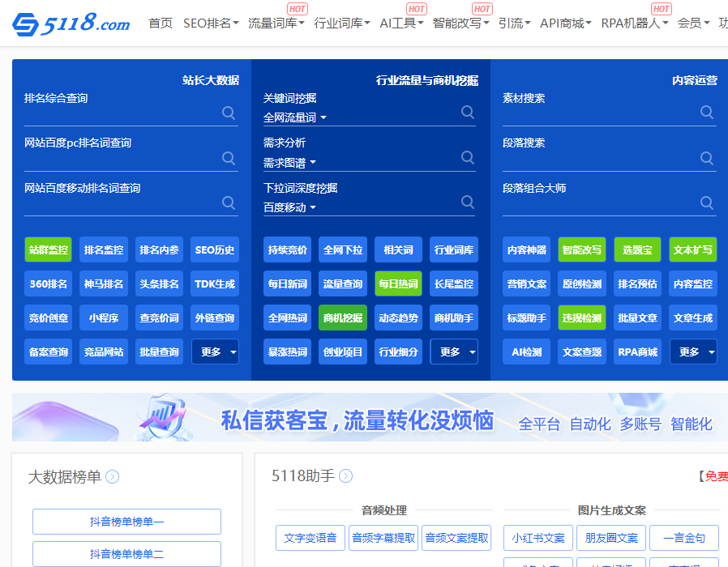Open 抖音榜单榜单一 link

pyautogui.click(x=126, y=522)
